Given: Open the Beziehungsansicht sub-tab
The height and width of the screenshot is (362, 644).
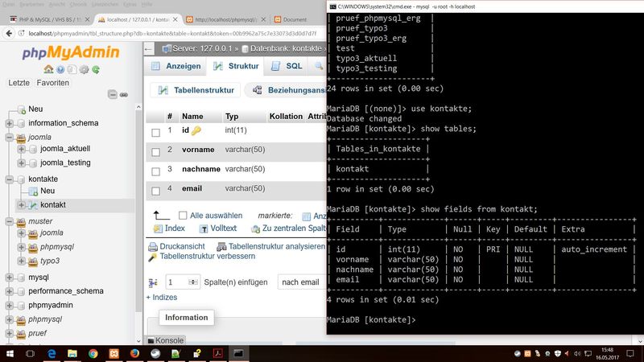Looking at the screenshot, I should (287, 90).
